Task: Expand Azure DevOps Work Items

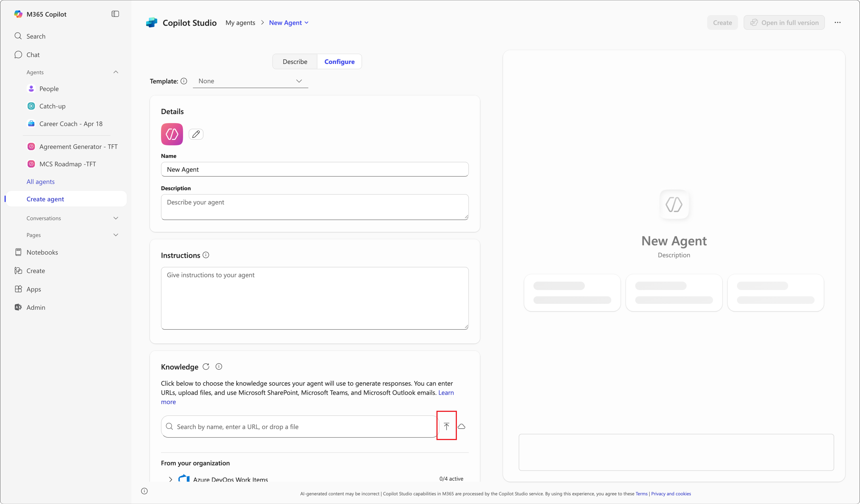Action: [171, 479]
